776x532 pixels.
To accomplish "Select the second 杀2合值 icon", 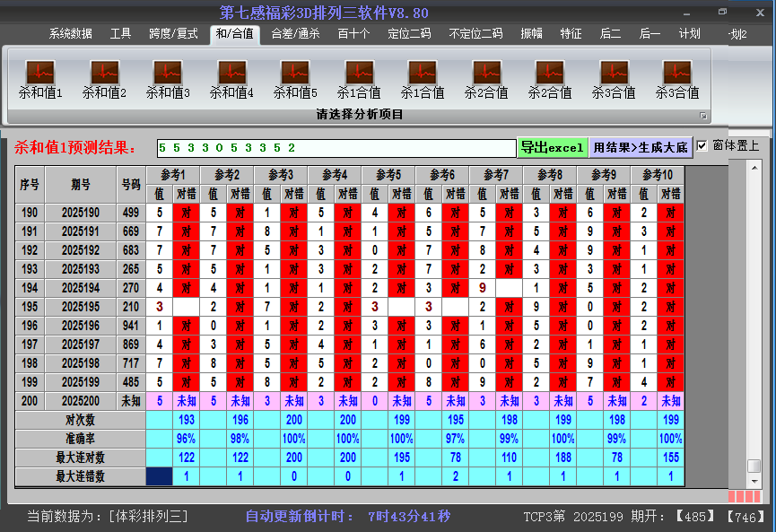I will click(550, 79).
